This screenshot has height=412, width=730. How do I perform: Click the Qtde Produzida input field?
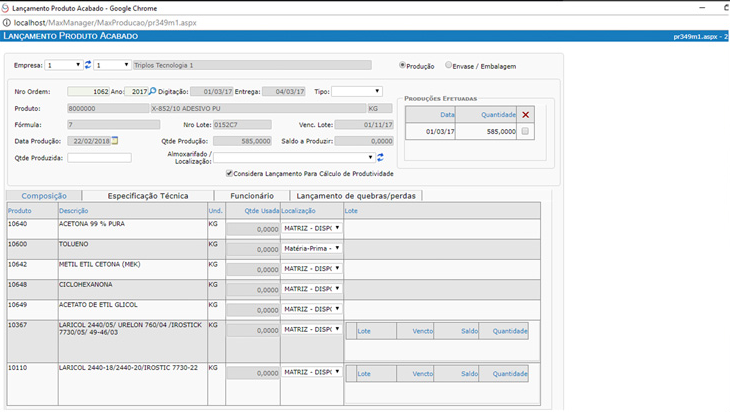[99, 157]
